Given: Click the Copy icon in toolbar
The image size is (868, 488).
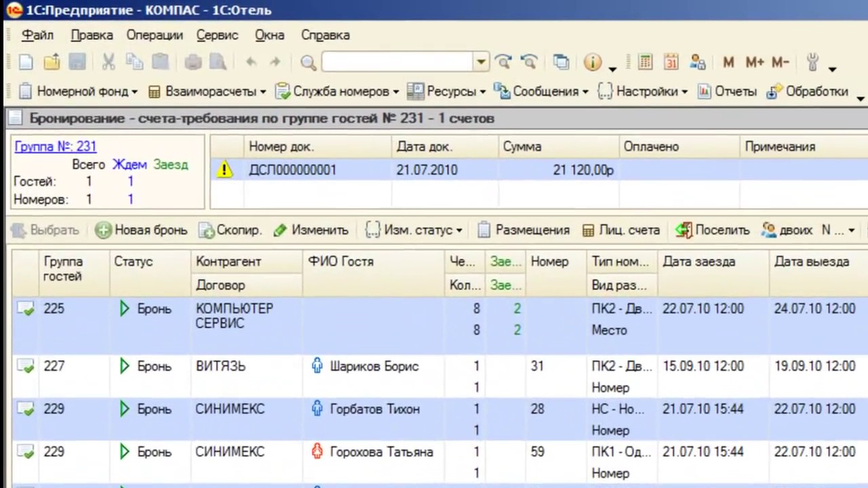Looking at the screenshot, I should pyautogui.click(x=134, y=62).
